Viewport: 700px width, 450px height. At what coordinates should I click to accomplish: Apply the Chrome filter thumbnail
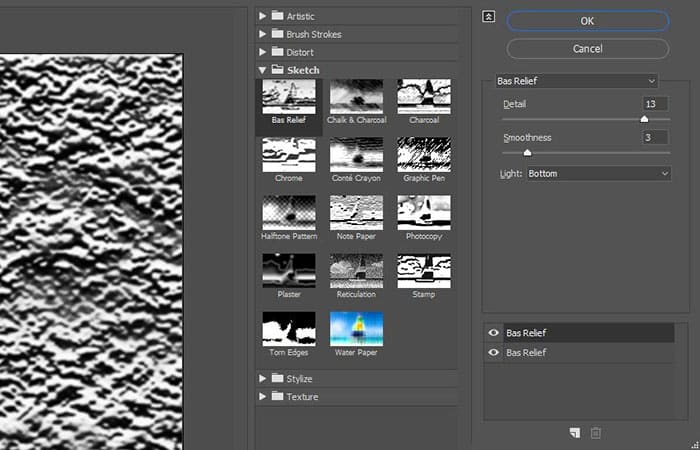[x=289, y=155]
